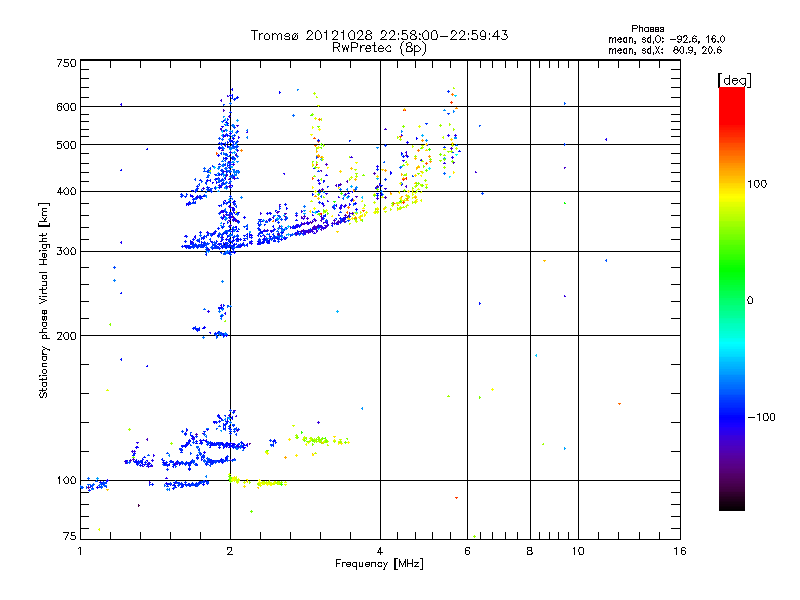This screenshot has height=600, width=800.
Task: Click the '300' height tick label
Action: tap(66, 252)
